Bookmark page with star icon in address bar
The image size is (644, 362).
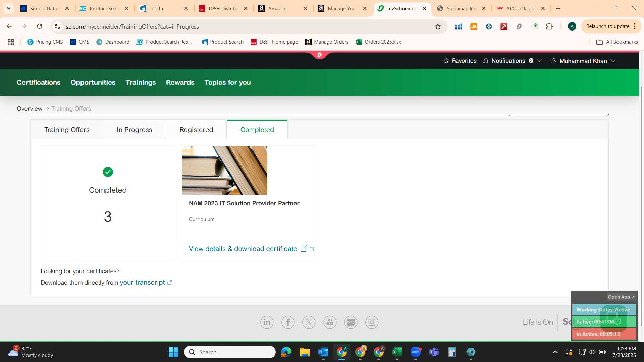(x=438, y=26)
